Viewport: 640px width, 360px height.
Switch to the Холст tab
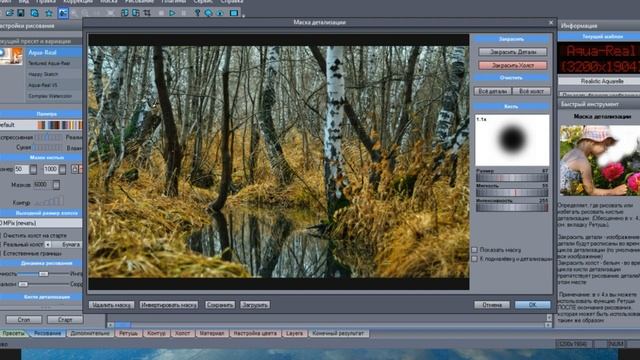182,333
